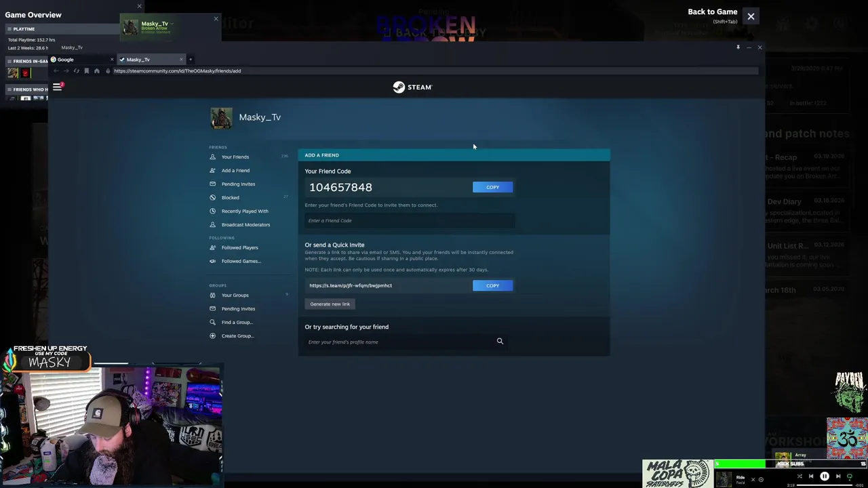Image resolution: width=868 pixels, height=488 pixels.
Task: Open Masky_Tv profile avatar
Action: (x=221, y=117)
